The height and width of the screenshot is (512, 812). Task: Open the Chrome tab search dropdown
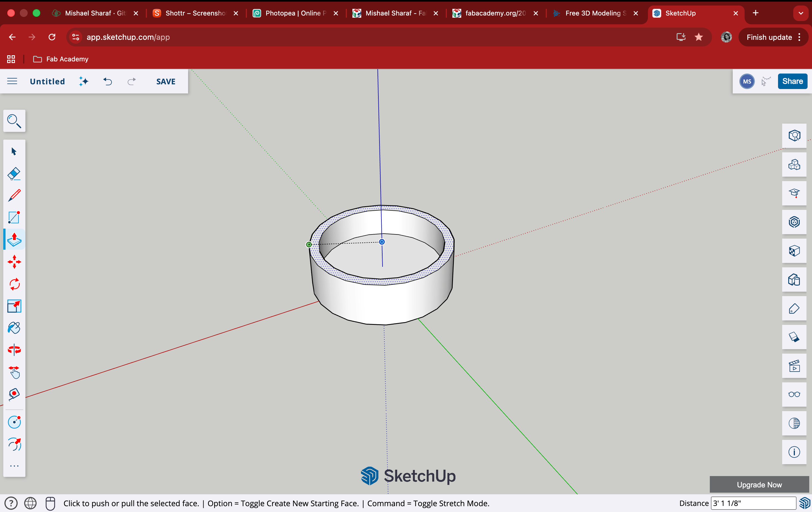click(x=800, y=13)
